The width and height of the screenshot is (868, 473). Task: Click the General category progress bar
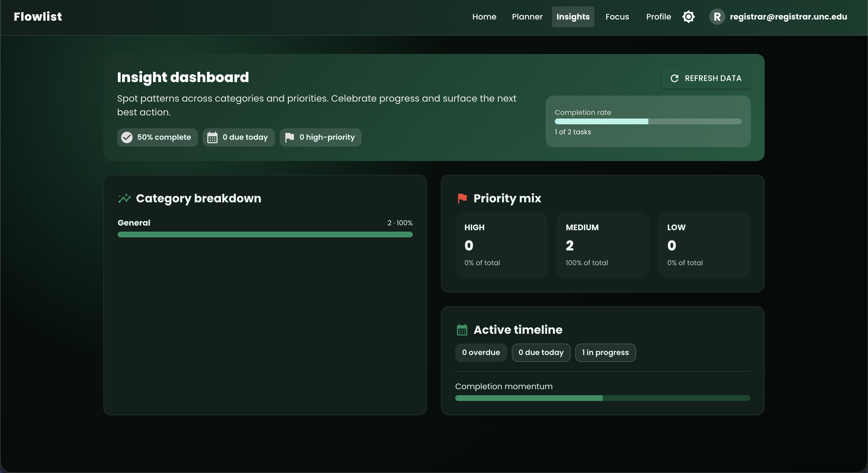coord(265,234)
